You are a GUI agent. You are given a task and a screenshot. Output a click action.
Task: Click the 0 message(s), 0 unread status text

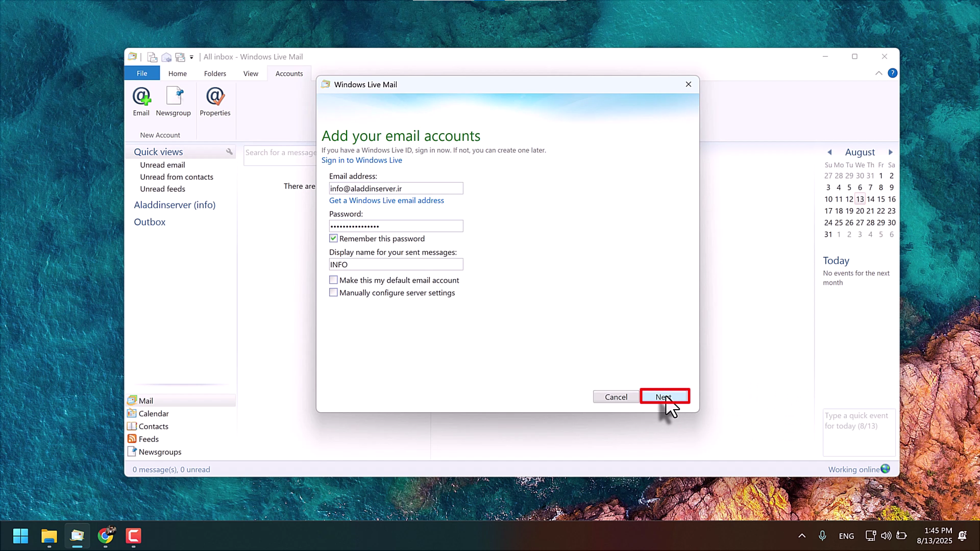click(171, 469)
